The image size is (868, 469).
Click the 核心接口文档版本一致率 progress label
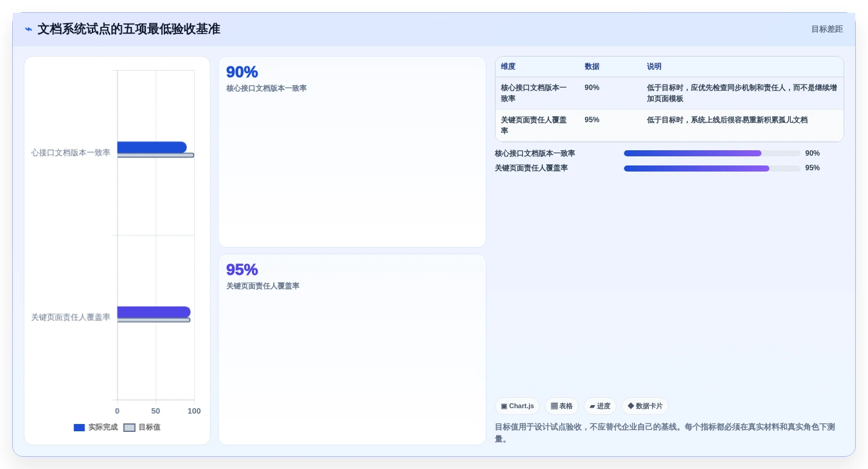535,153
